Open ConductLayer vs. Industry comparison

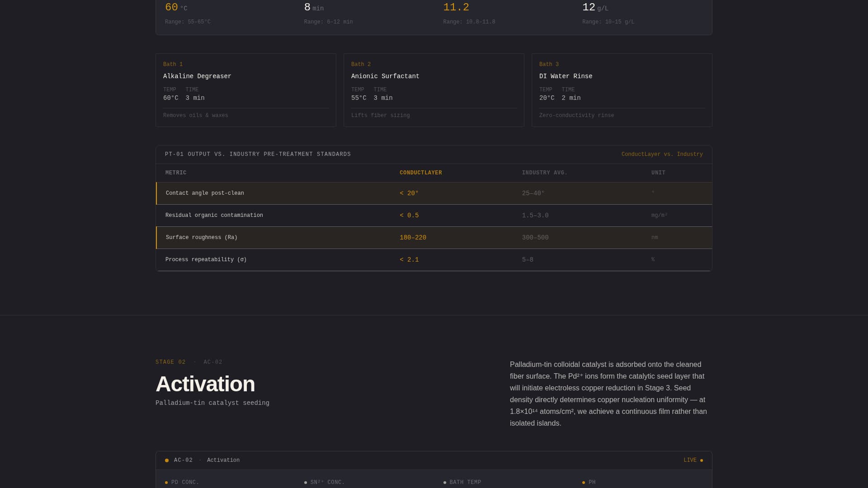pos(662,154)
